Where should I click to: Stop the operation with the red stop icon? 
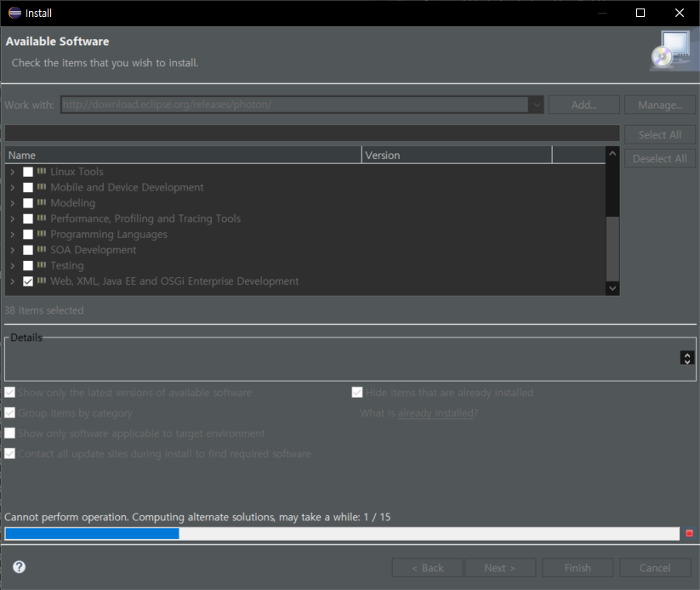[689, 533]
